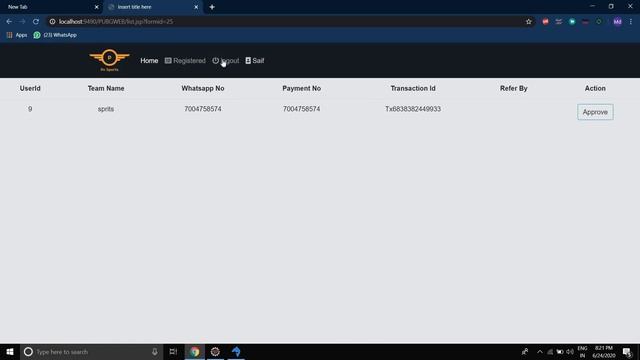Open the Home nav link
This screenshot has height=360, width=640.
tap(149, 60)
